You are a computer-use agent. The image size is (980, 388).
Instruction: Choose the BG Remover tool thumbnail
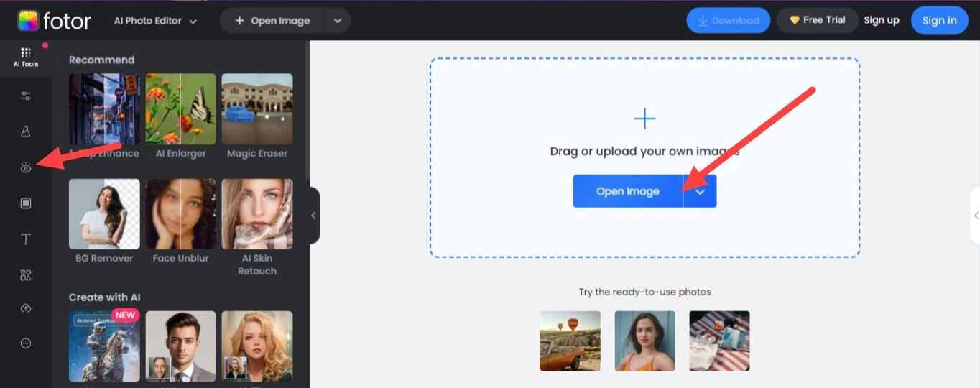104,214
